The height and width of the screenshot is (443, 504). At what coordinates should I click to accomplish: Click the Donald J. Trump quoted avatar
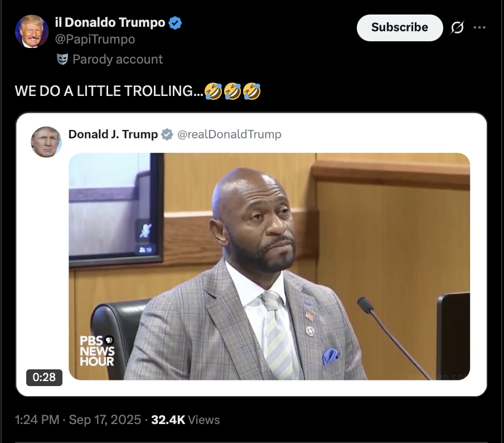46,142
